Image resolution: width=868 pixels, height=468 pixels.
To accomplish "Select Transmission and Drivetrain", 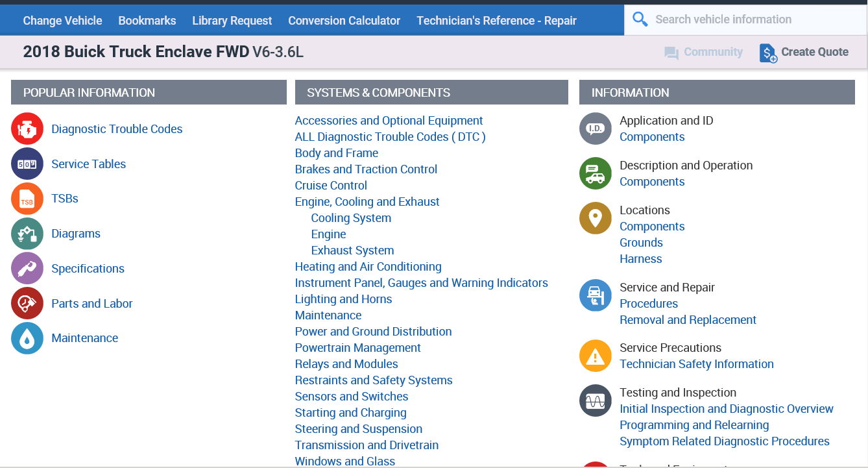I will click(x=367, y=445).
